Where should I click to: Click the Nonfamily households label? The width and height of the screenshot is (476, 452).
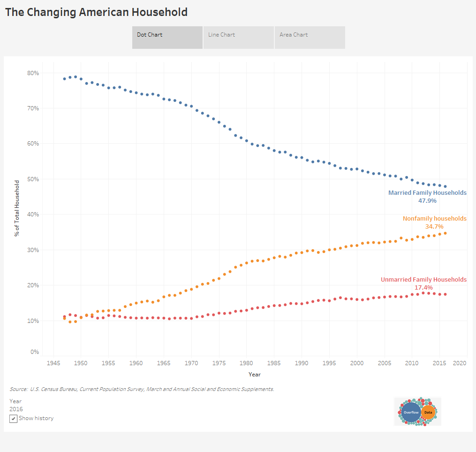[434, 218]
